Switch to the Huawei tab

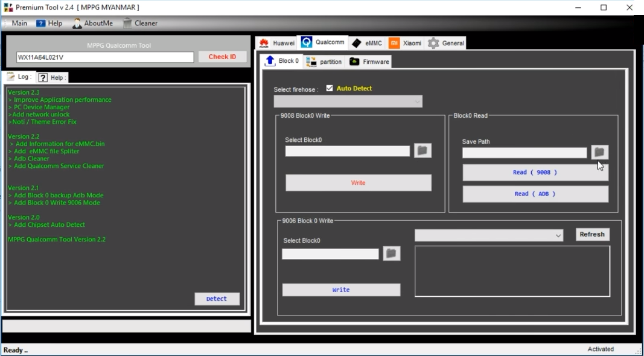[277, 43]
